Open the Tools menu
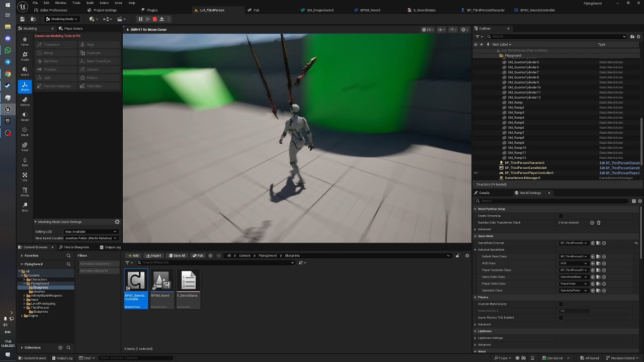This screenshot has height=362, width=644. pos(76,3)
